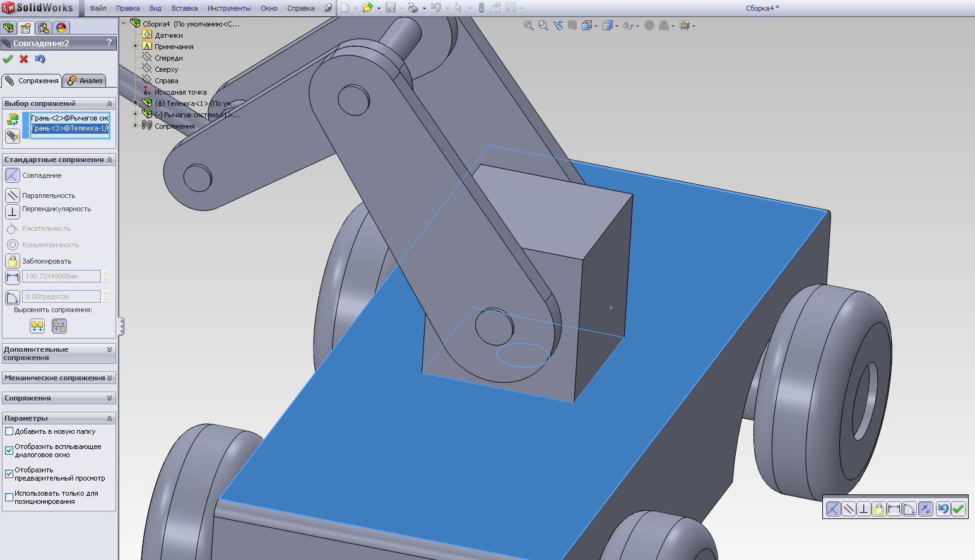The width and height of the screenshot is (975, 560).
Task: Switch to the Анализ tab
Action: pyautogui.click(x=85, y=81)
